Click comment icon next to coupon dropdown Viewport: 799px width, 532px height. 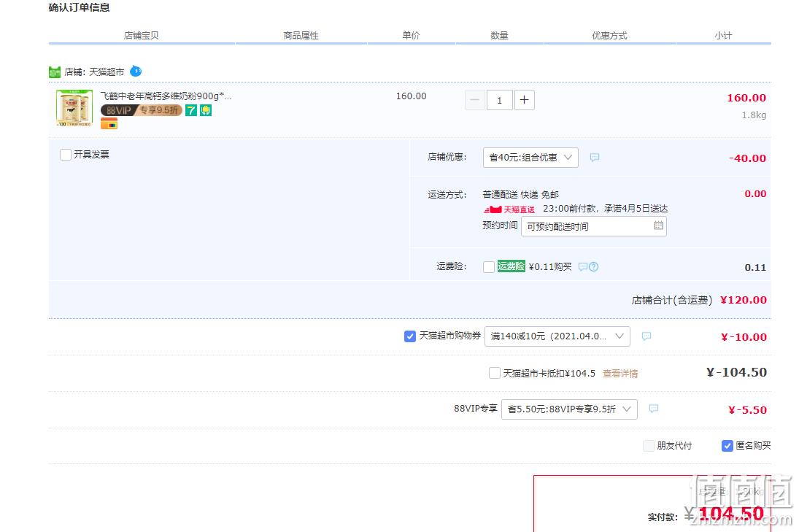click(646, 336)
